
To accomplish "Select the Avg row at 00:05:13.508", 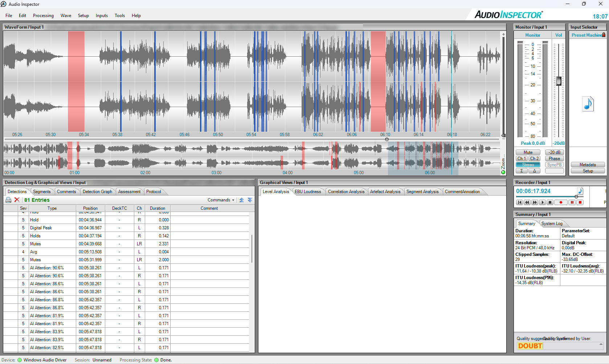I will tap(126, 252).
